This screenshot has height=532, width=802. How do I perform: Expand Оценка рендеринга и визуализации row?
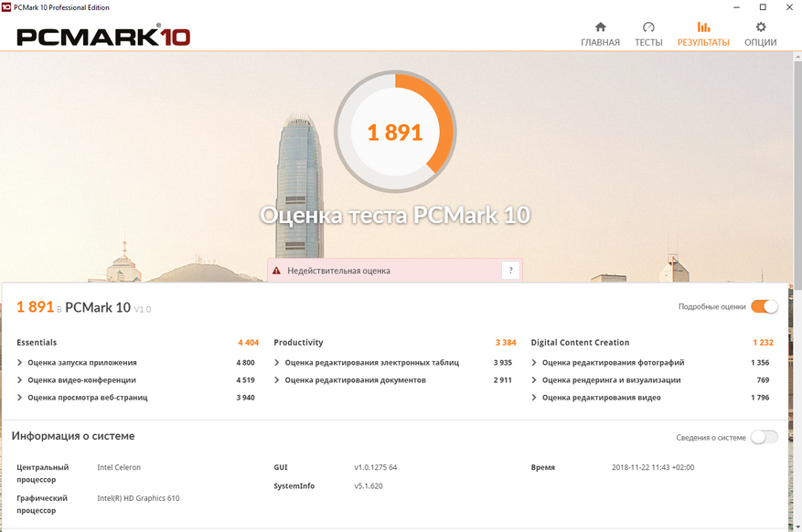534,380
